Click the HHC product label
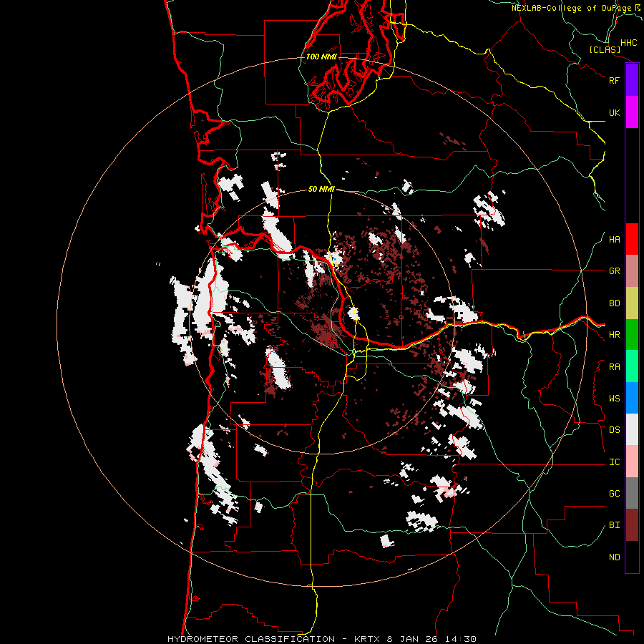 point(628,43)
